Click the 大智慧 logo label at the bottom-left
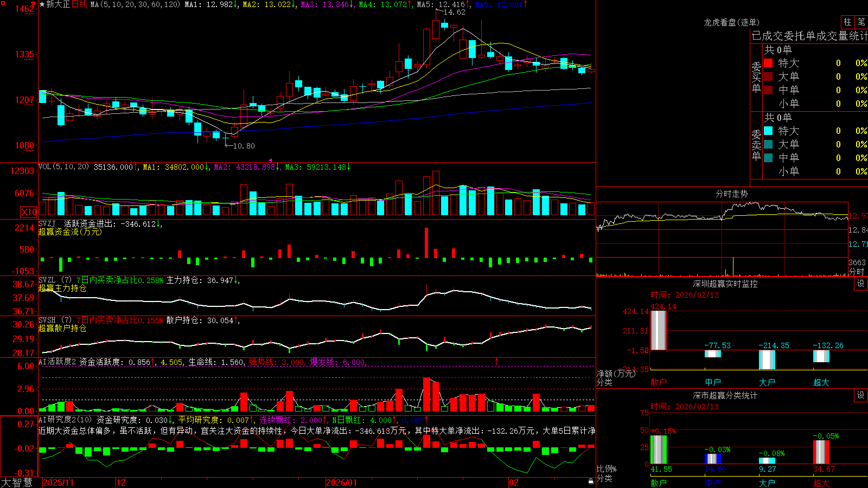This screenshot has height=488, width=868. 17,483
